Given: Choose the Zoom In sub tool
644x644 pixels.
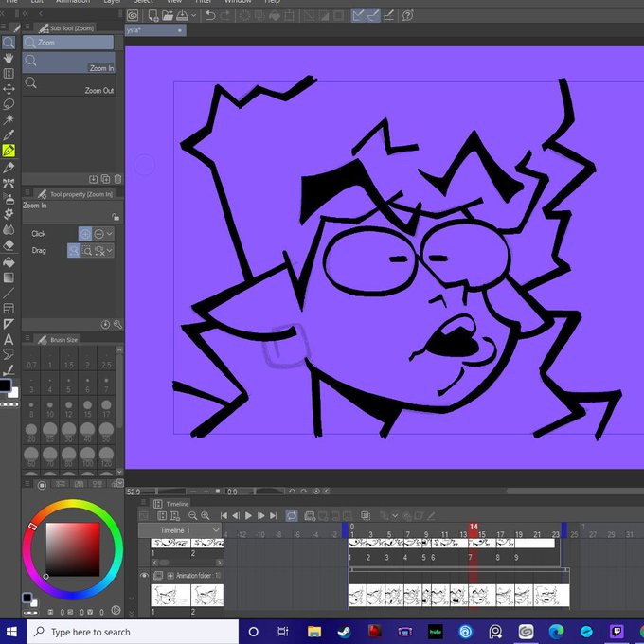Looking at the screenshot, I should 68,63.
